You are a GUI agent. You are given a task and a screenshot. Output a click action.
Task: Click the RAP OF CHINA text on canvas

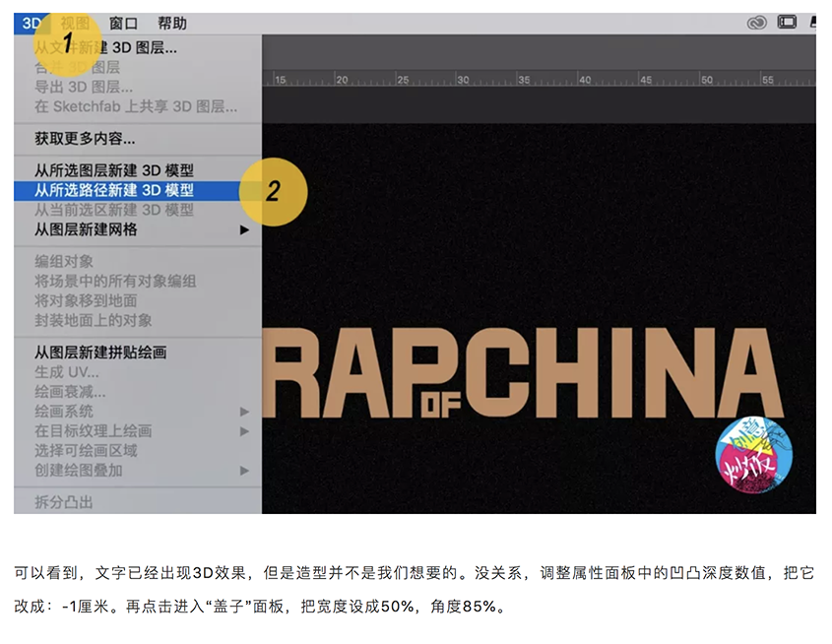(523, 372)
